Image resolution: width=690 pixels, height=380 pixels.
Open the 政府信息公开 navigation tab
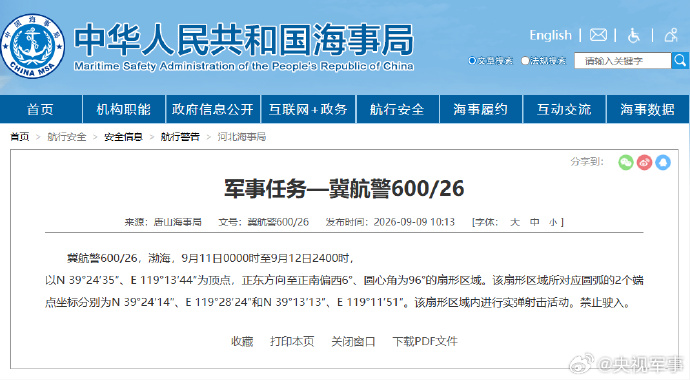coord(213,109)
